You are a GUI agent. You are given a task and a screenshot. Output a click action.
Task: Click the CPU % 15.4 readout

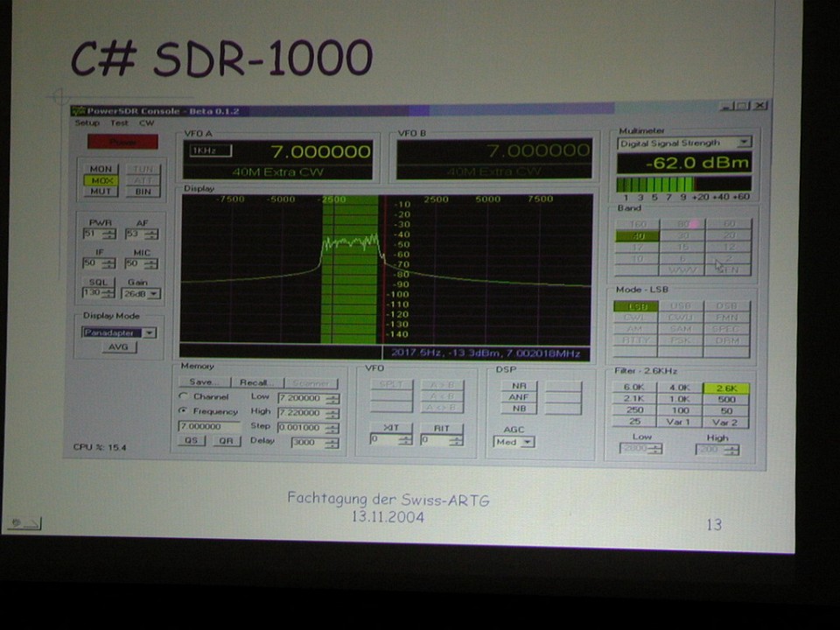[x=100, y=447]
